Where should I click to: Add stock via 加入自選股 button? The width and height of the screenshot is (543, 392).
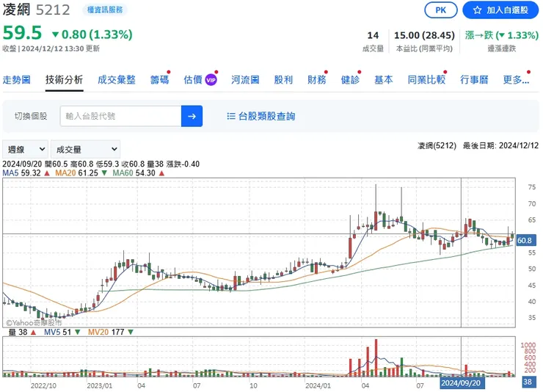pyautogui.click(x=500, y=10)
